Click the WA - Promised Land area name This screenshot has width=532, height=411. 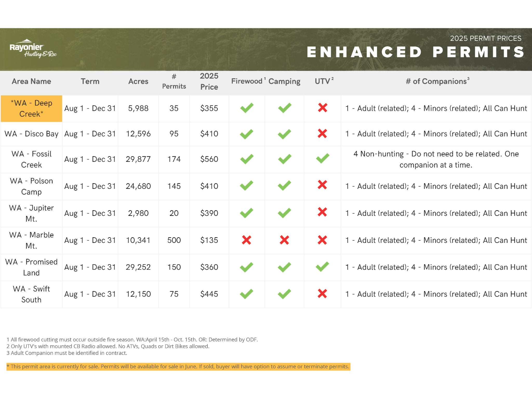(x=31, y=267)
